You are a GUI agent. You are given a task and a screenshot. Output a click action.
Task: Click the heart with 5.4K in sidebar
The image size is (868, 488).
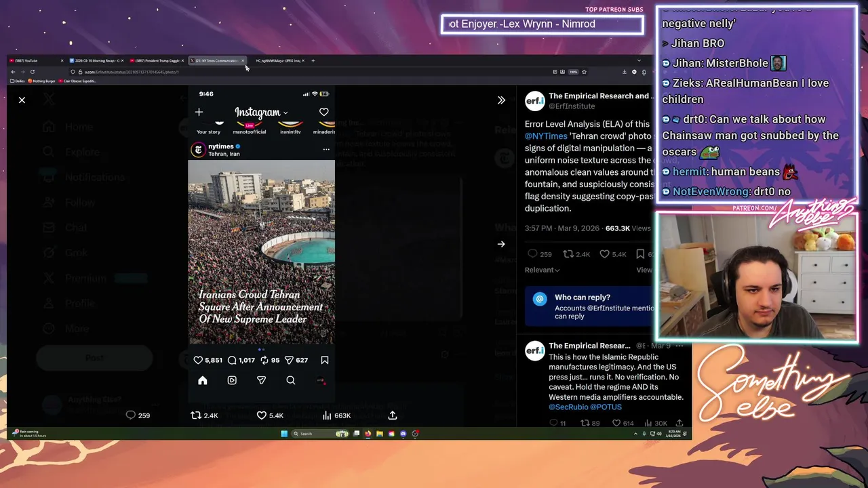point(604,254)
